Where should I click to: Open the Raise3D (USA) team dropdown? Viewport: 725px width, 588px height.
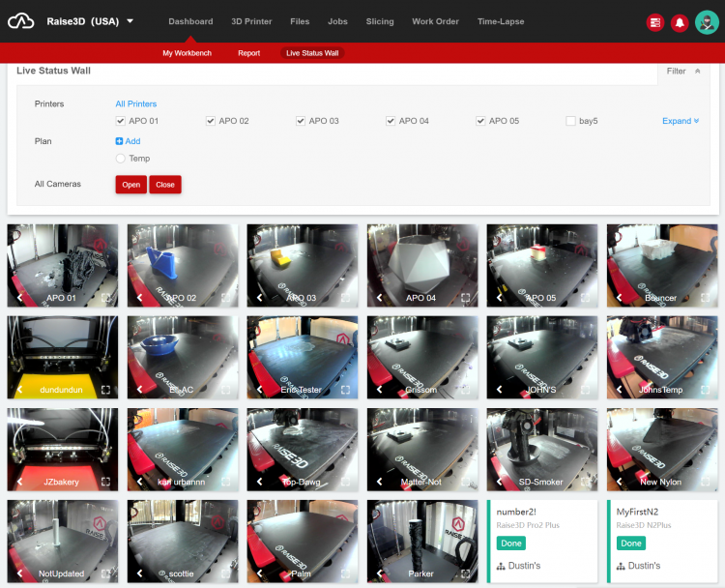[90, 21]
